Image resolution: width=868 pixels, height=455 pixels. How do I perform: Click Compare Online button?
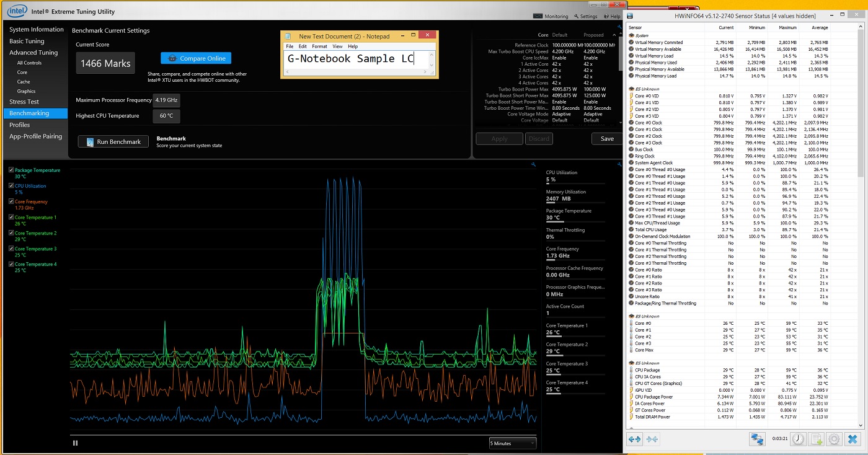point(196,58)
